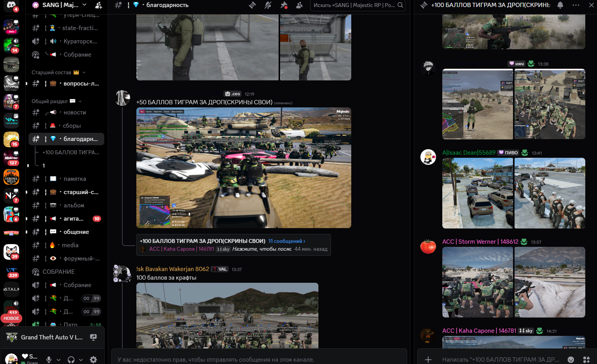Focus the thread message field 'Написать'
The image size is (597, 364).
500,359
